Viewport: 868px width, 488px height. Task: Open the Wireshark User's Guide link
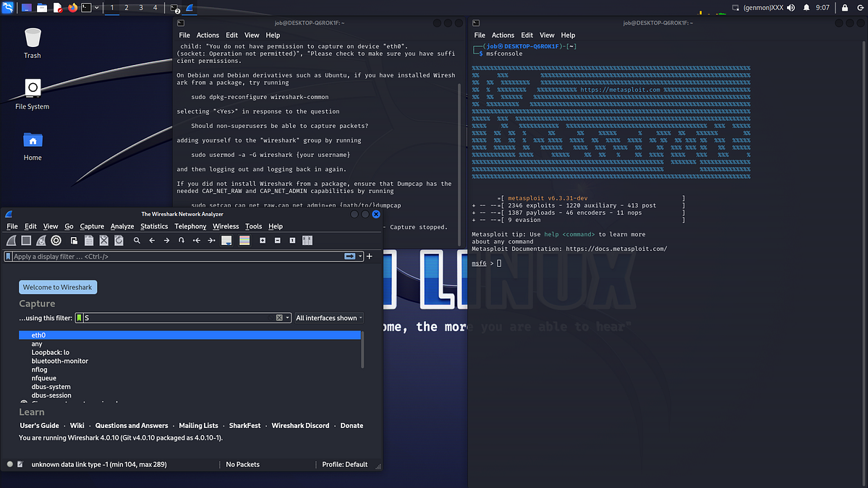(39, 425)
